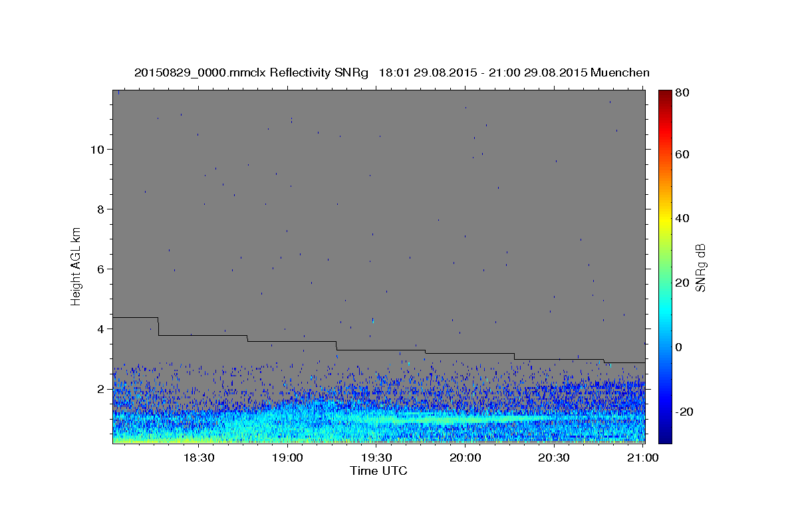
Task: Click the 19:00 time tick label
Action: (x=287, y=458)
